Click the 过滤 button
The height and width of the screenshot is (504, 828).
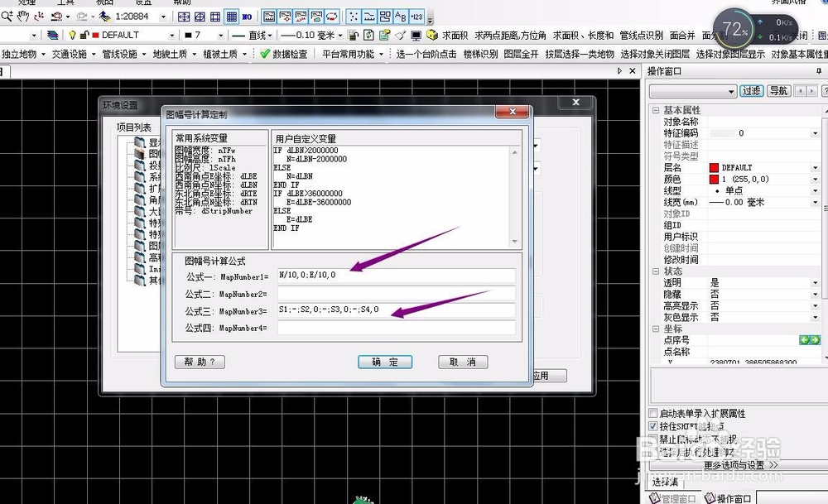[752, 91]
